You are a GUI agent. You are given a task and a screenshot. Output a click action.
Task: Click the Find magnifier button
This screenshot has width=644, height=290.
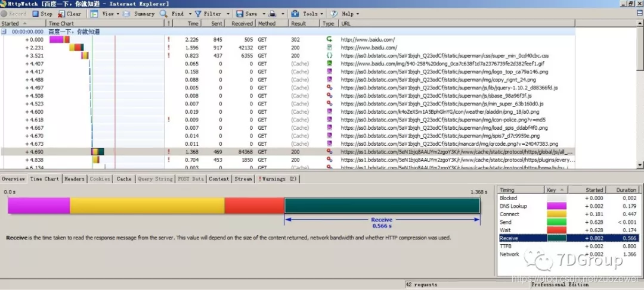click(x=172, y=14)
